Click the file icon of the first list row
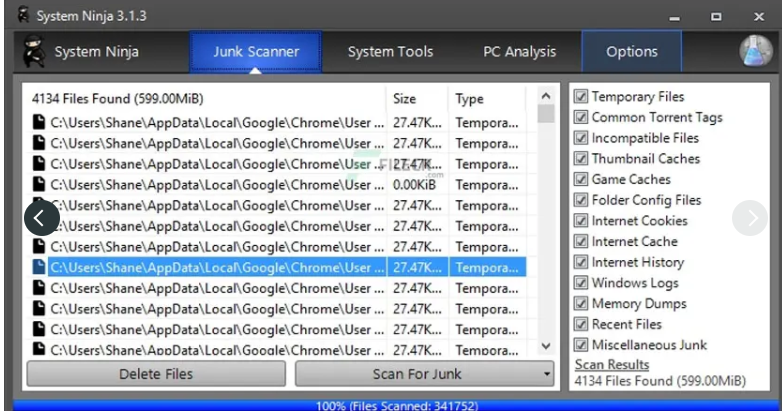The width and height of the screenshot is (782, 411). [38, 122]
